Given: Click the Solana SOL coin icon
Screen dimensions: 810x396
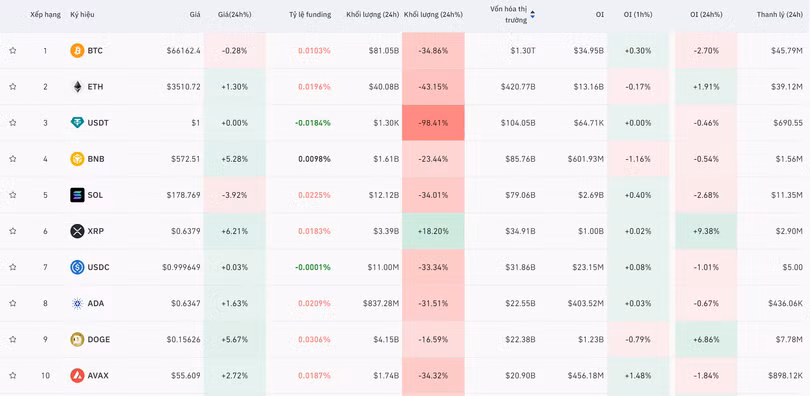Looking at the screenshot, I should tap(77, 195).
